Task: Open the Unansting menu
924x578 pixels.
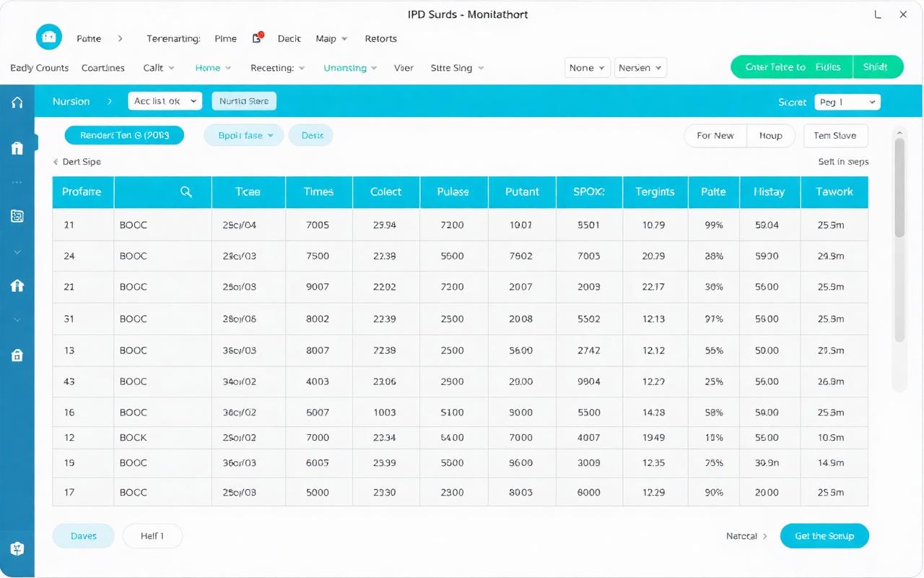Action: pyautogui.click(x=350, y=68)
